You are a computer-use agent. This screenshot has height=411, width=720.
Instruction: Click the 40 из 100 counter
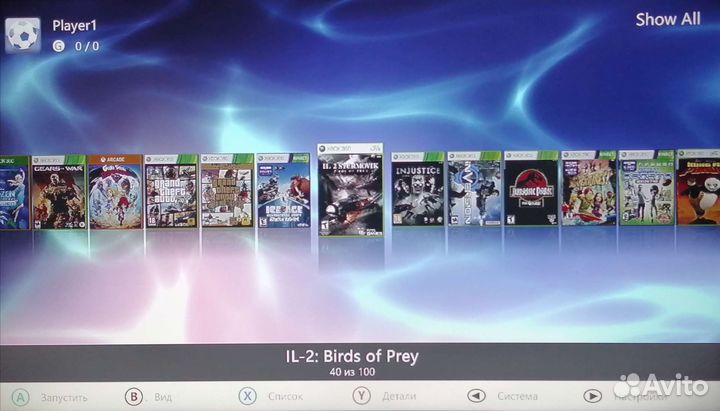coord(352,372)
